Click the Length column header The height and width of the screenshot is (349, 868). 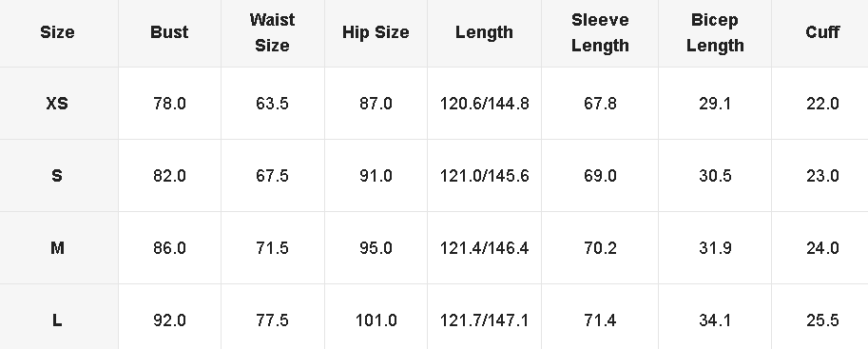[x=484, y=32]
